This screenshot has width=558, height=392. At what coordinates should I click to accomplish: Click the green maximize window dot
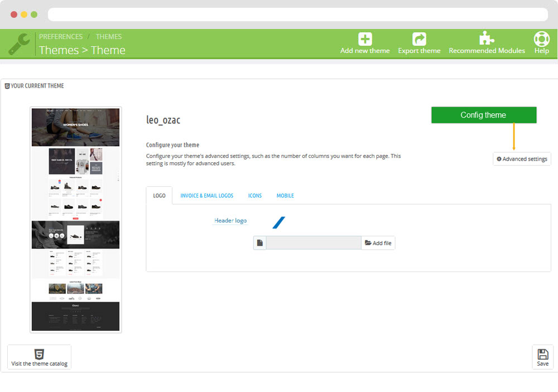[x=34, y=14]
